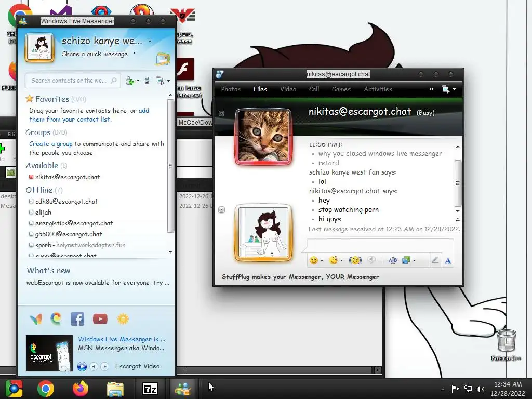Click the background picture icon in the chat
532x399 pixels.
point(406,260)
